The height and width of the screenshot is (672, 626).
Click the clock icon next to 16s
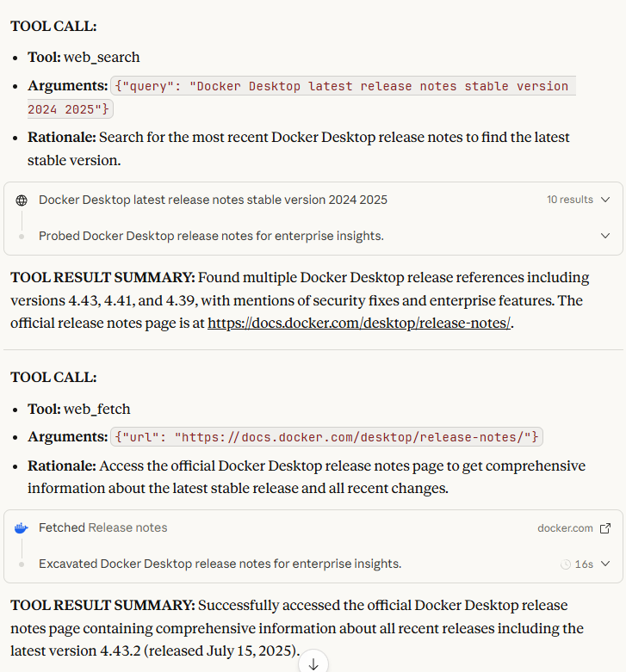pyautogui.click(x=566, y=564)
